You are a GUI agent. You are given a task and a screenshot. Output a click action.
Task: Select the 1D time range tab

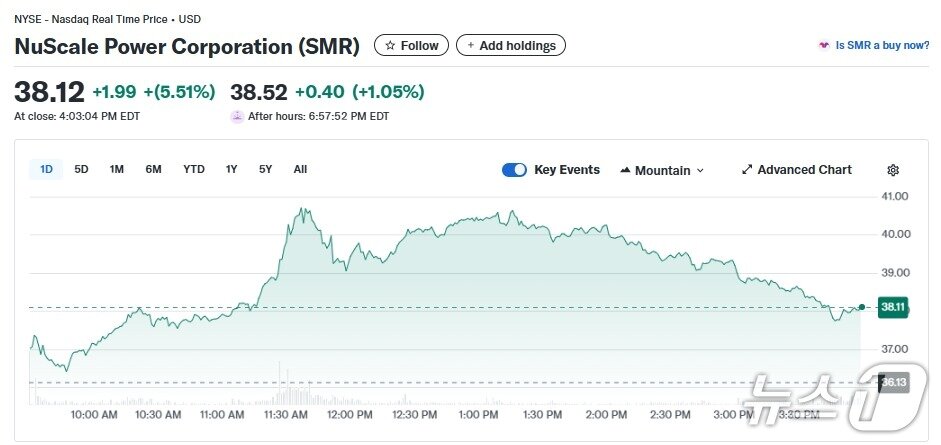point(46,169)
